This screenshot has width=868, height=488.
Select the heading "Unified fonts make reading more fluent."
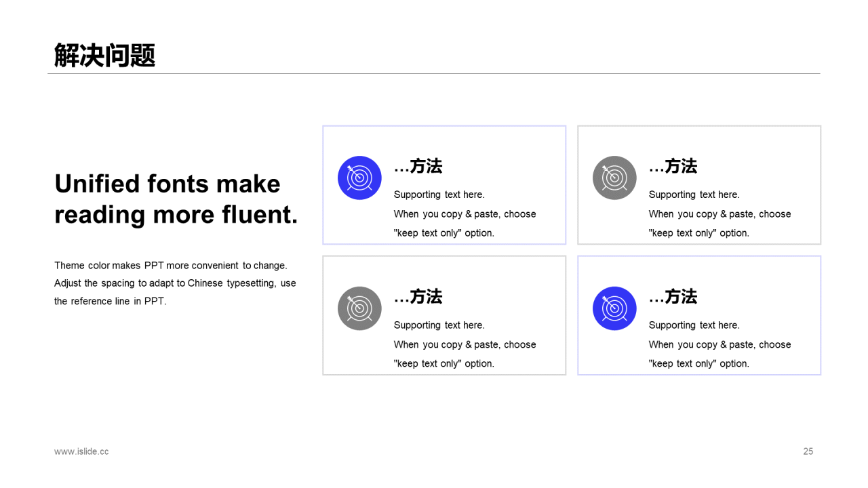[x=176, y=199]
